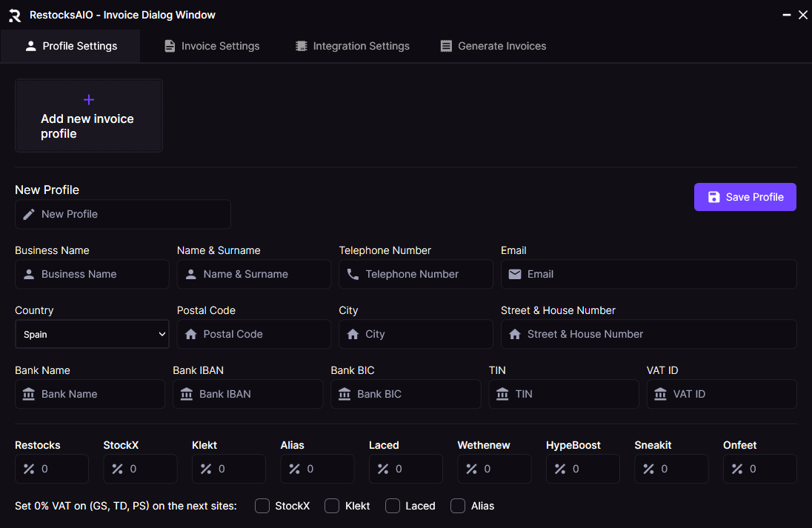Screen dimensions: 812x528
Task: Focus the New Profile name input
Action: (123, 214)
